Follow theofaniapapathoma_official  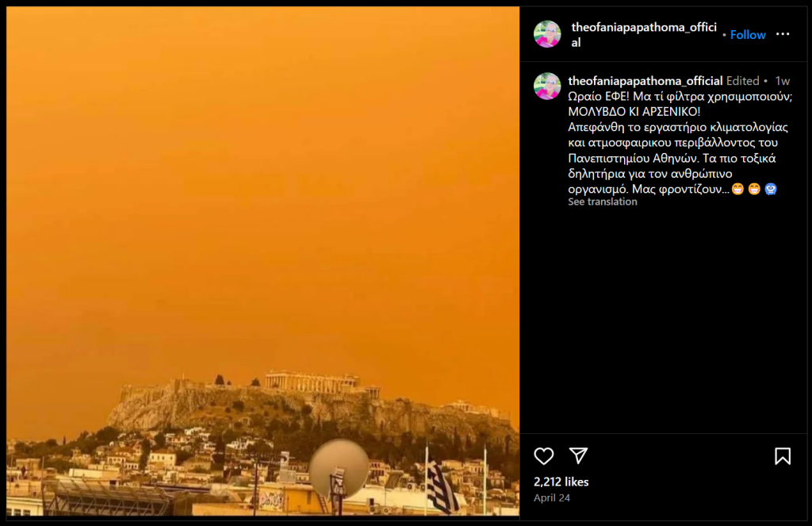[x=748, y=35]
